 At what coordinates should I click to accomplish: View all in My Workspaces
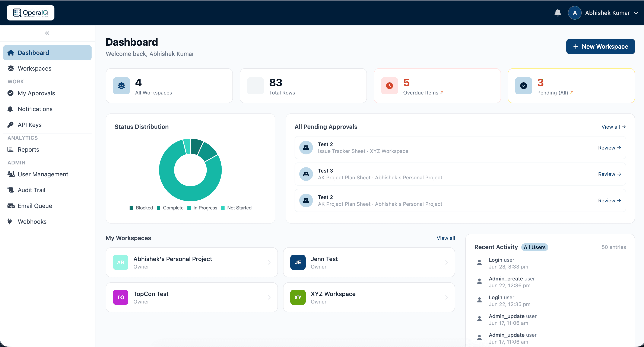coord(445,238)
